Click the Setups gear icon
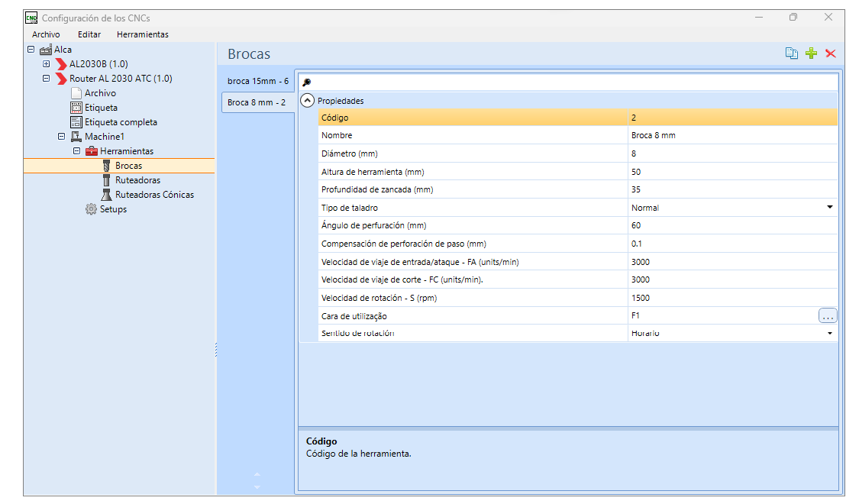The width and height of the screenshot is (859, 504). click(x=91, y=209)
